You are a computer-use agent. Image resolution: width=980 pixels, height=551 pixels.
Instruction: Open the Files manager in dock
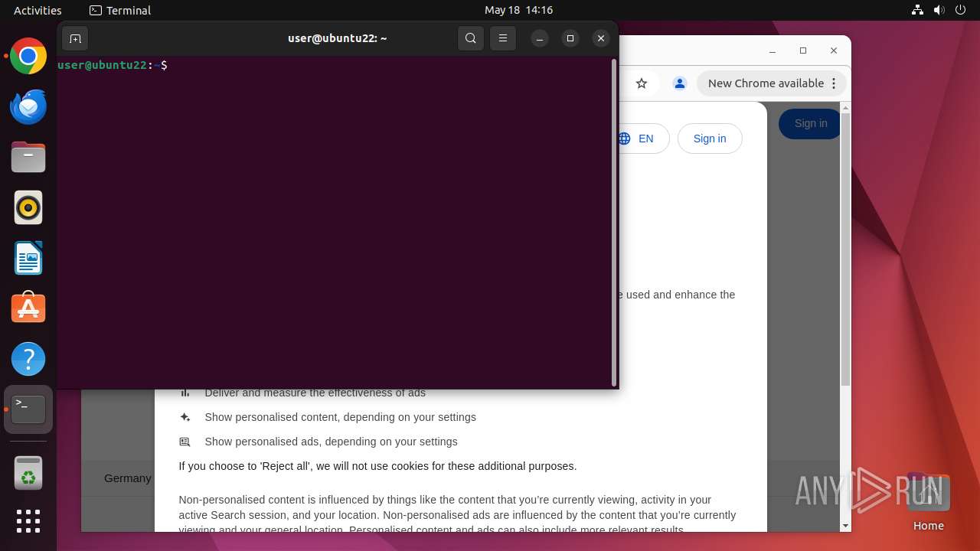[x=28, y=158]
